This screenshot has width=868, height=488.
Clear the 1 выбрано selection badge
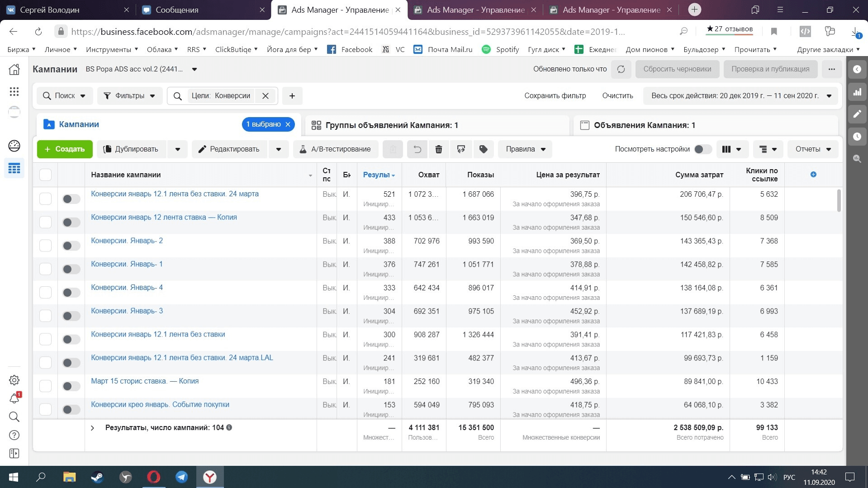pyautogui.click(x=288, y=124)
